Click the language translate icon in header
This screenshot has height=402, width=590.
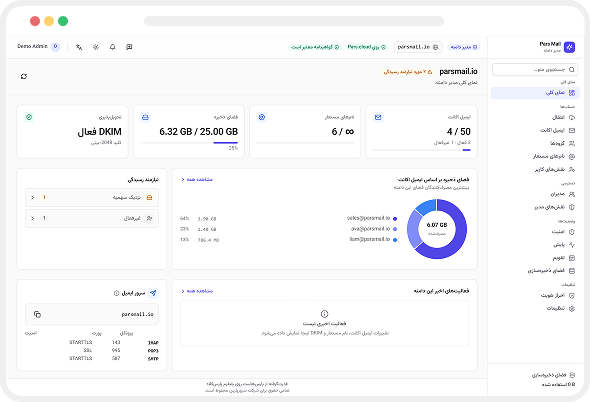79,47
